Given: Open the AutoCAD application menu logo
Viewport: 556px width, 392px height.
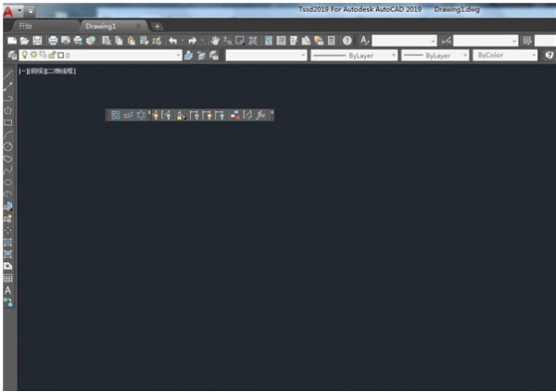Looking at the screenshot, I should click(x=8, y=10).
